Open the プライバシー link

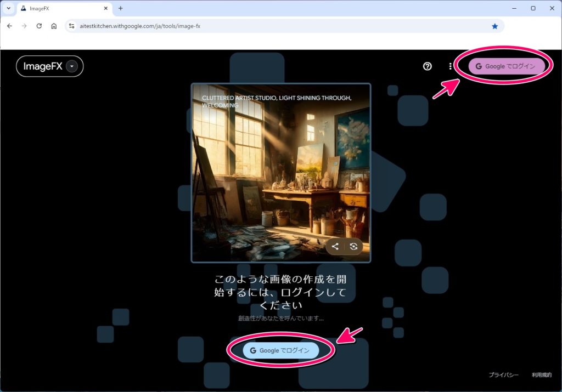(x=503, y=375)
